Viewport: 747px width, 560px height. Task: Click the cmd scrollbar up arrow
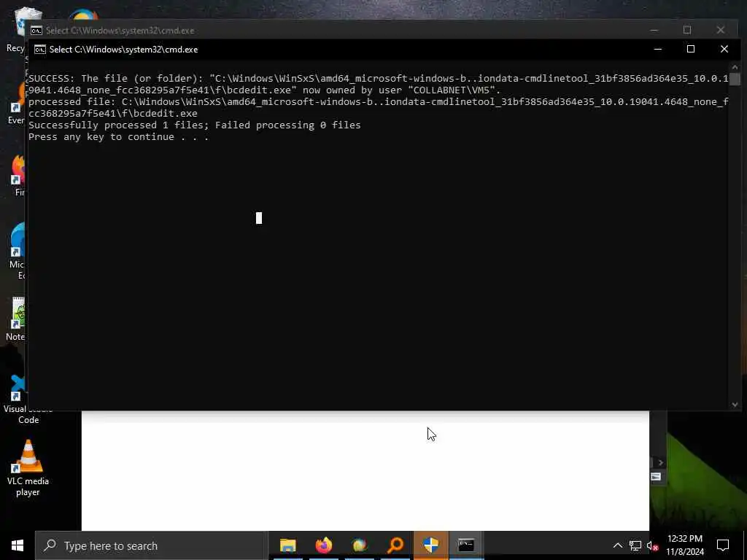(x=735, y=67)
